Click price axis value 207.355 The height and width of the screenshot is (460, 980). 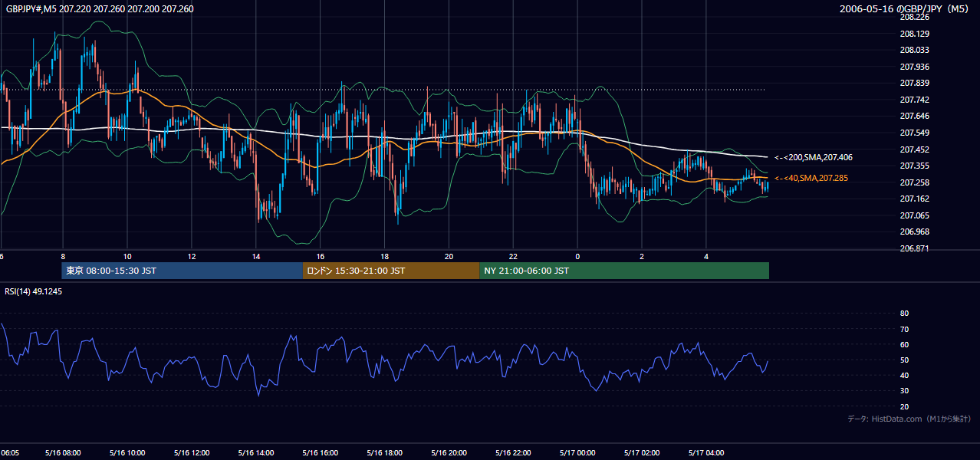click(914, 166)
